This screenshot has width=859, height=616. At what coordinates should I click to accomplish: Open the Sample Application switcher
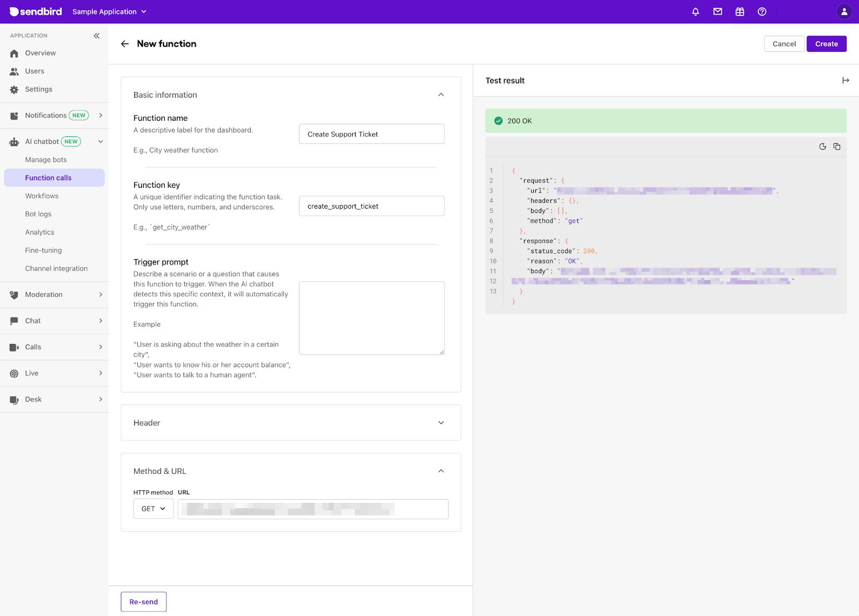coord(109,11)
